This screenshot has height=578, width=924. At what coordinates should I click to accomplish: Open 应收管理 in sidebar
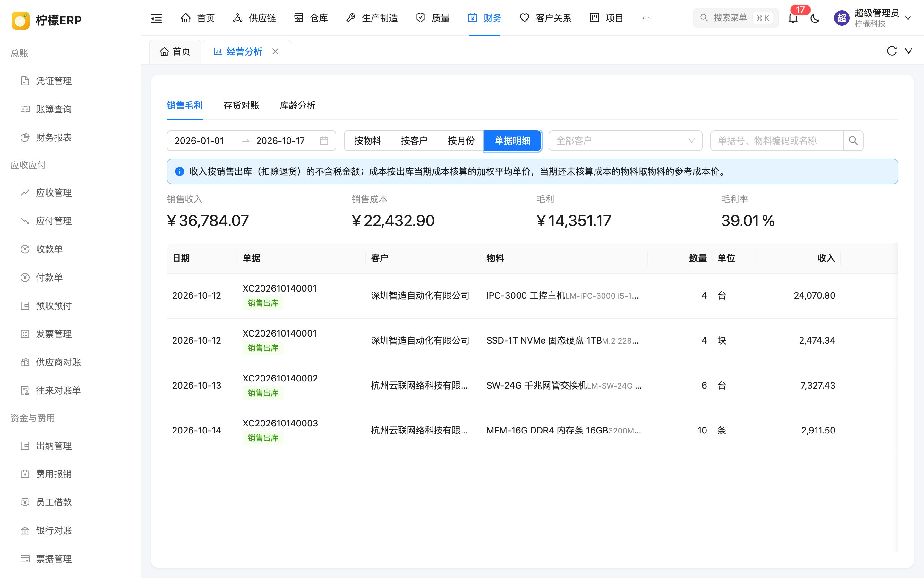[70, 193]
